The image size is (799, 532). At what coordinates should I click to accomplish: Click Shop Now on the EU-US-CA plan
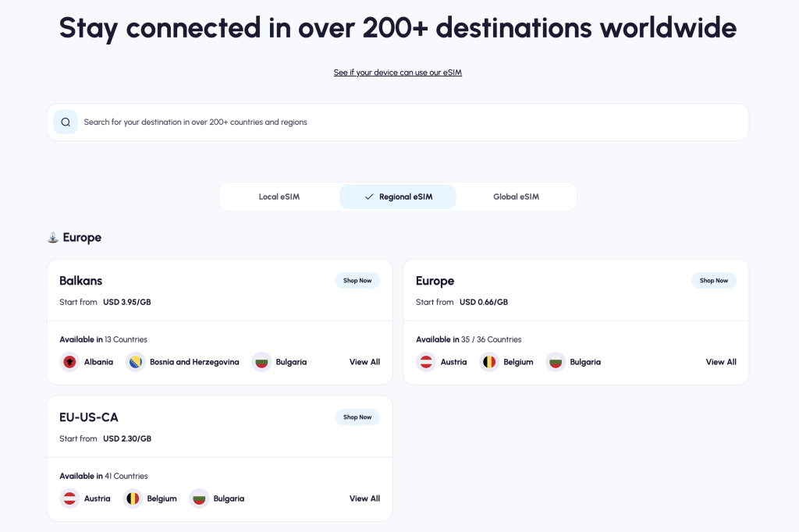pyautogui.click(x=357, y=417)
